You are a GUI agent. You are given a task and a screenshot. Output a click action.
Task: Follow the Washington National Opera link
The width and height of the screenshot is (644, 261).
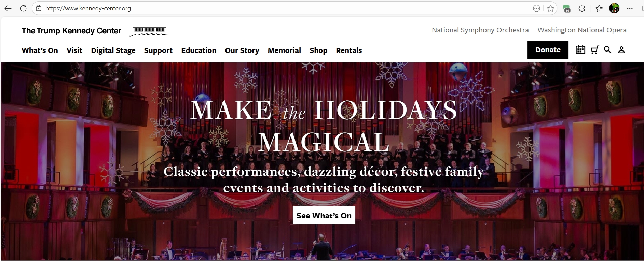point(582,30)
